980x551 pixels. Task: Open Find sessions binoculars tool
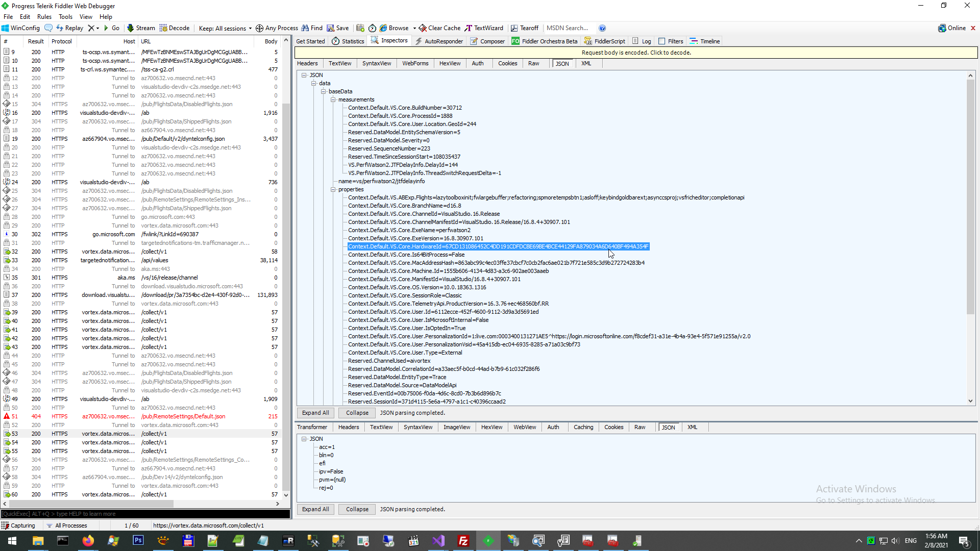(312, 28)
